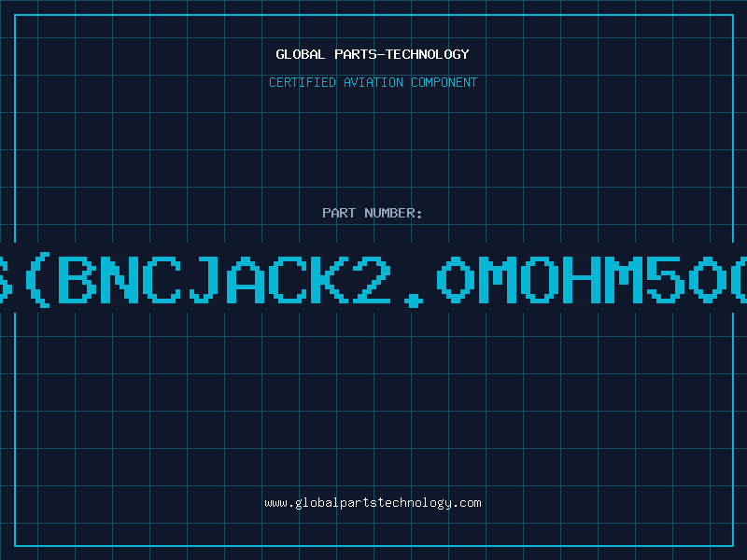Image resolution: width=747 pixels, height=560 pixels.
Task: Click the digit 2 after JACK
Action: [x=372, y=279]
